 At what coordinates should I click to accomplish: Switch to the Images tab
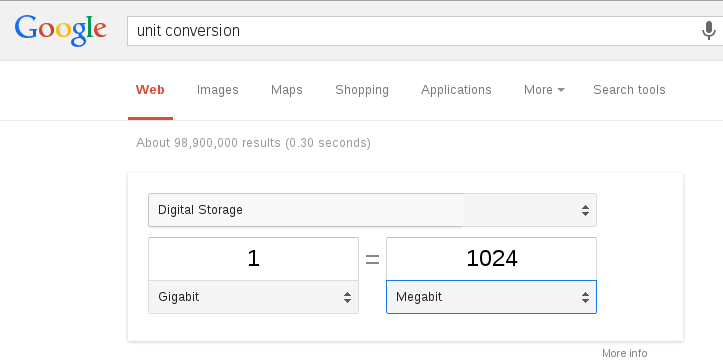tap(218, 90)
